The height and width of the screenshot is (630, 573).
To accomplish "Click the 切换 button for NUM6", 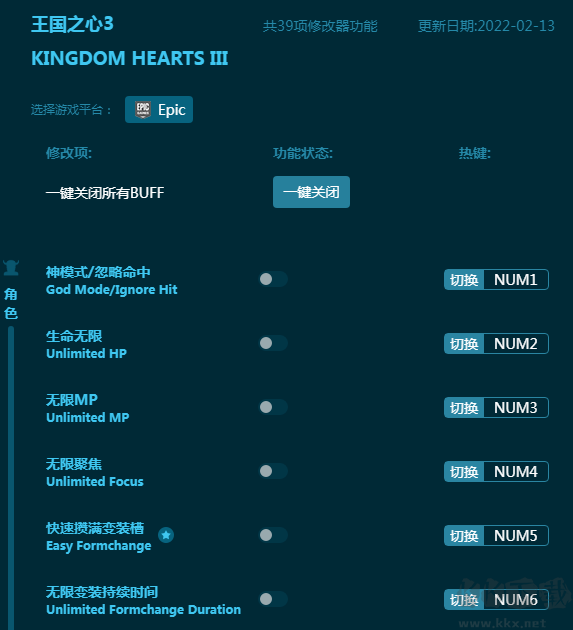I will 464,599.
